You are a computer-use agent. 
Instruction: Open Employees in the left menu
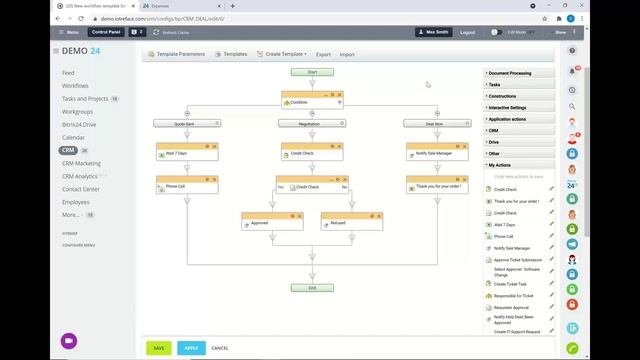click(76, 202)
